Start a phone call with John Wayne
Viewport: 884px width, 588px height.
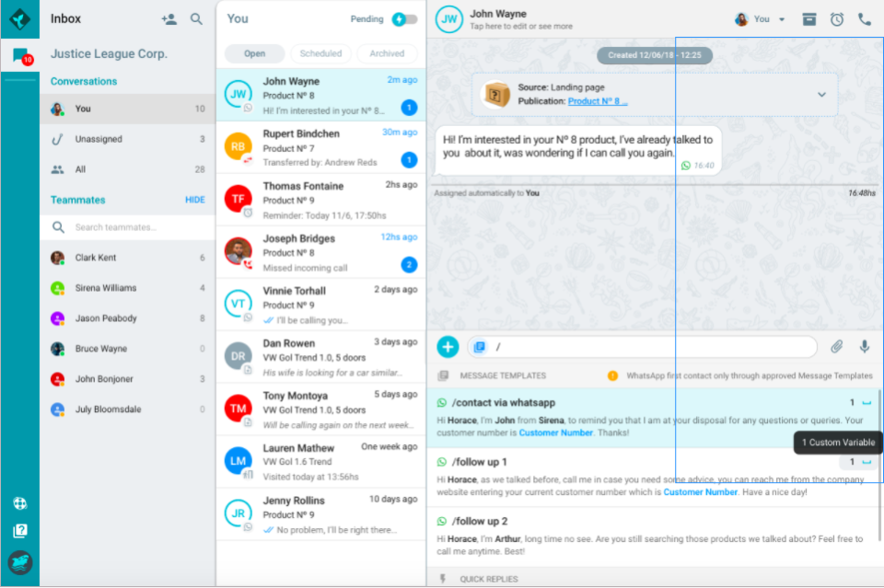click(864, 18)
